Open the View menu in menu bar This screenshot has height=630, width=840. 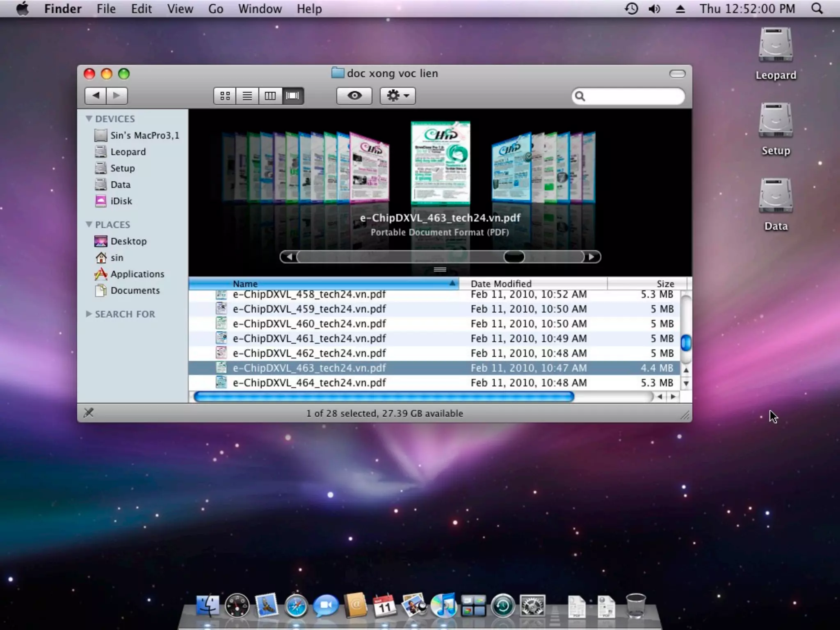click(x=180, y=9)
